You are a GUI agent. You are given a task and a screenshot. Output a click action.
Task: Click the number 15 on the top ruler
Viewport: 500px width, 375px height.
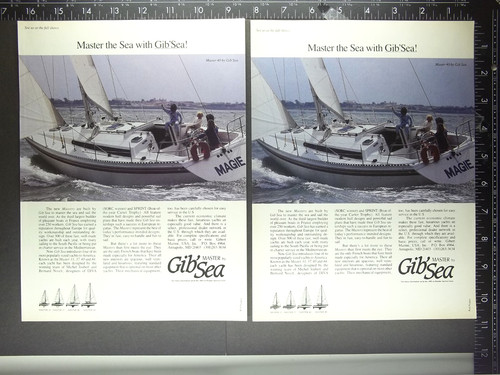58,11
